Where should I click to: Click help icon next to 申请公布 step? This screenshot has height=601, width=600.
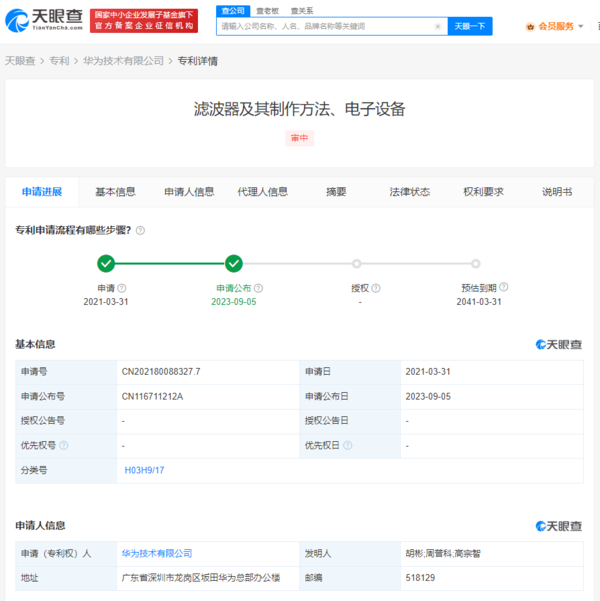tap(259, 288)
